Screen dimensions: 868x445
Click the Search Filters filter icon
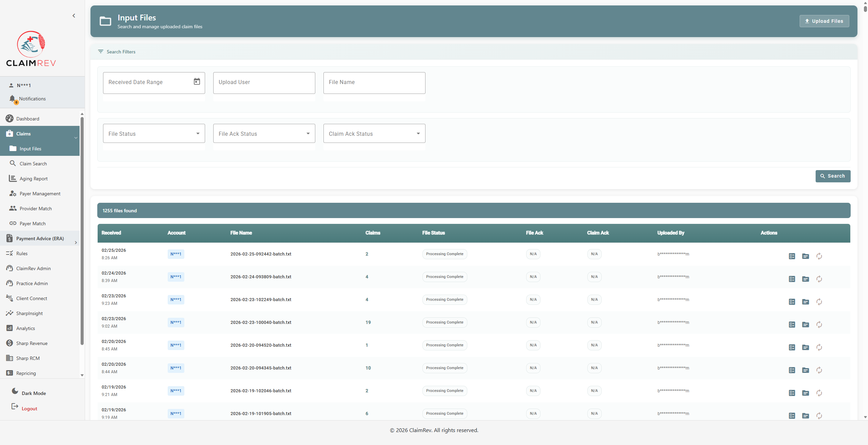tap(101, 52)
